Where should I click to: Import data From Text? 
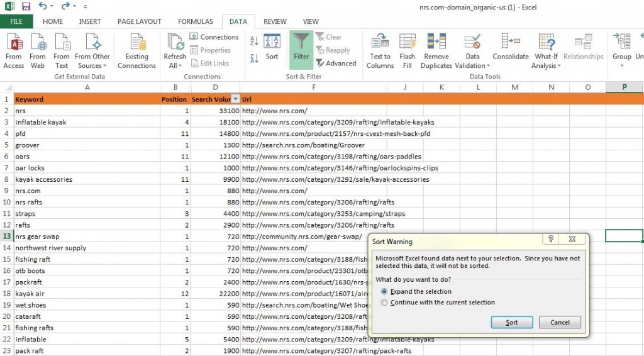pyautogui.click(x=61, y=51)
